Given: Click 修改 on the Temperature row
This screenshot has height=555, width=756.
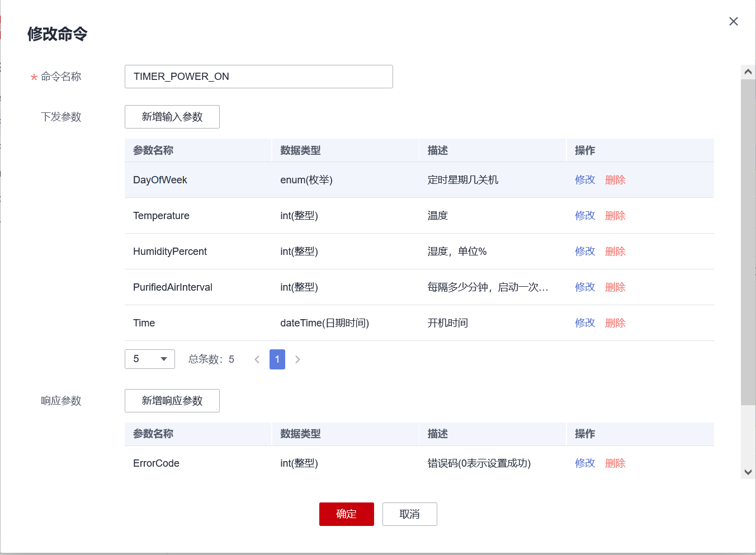Looking at the screenshot, I should tap(584, 215).
